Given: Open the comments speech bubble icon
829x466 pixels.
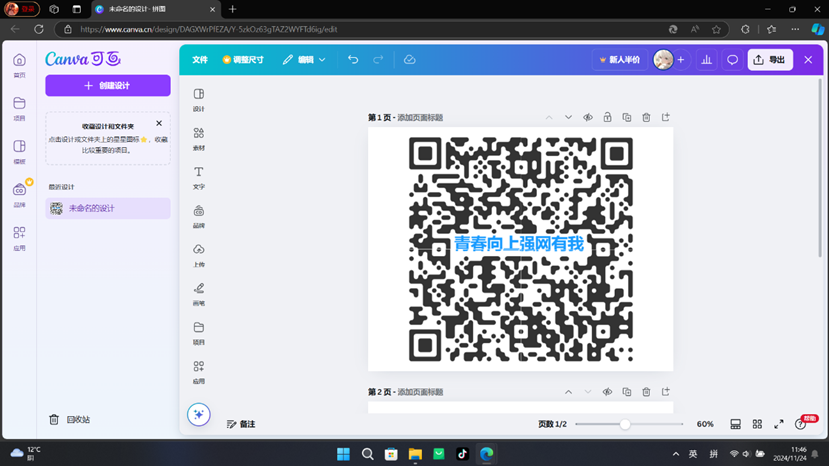Looking at the screenshot, I should coord(732,60).
